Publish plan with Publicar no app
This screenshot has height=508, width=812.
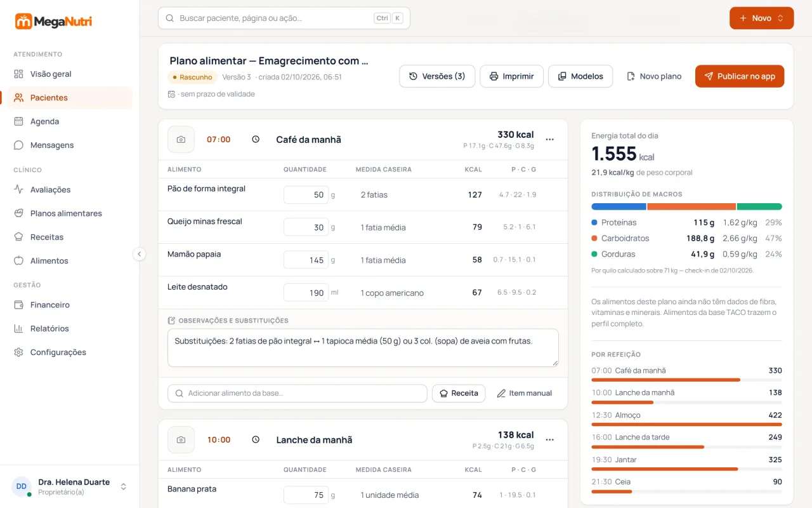click(740, 76)
